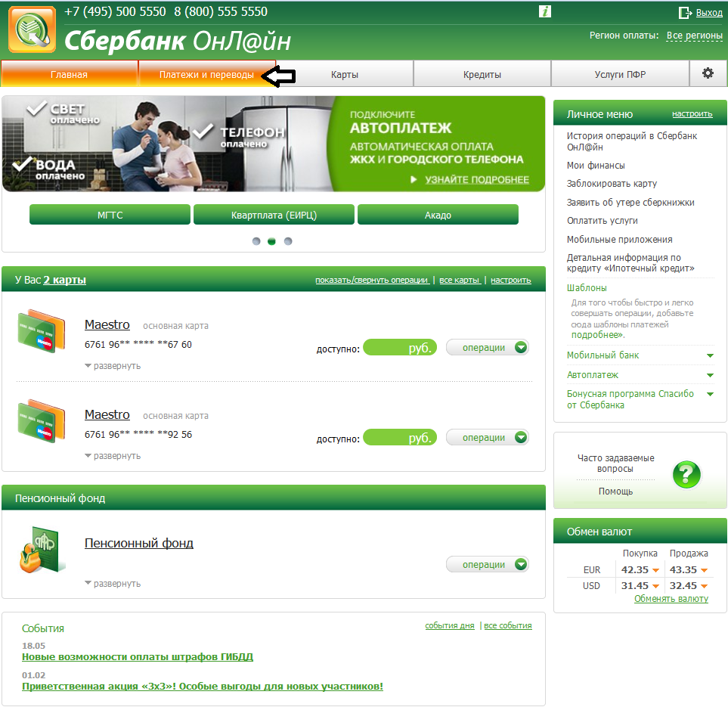Open the Услуги ПФР tab
Viewport: 728px width, 707px height.
620,74
